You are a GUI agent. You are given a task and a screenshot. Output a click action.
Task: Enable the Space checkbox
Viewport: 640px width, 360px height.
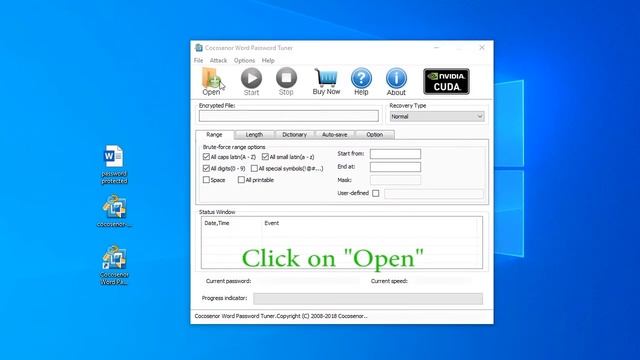click(206, 180)
